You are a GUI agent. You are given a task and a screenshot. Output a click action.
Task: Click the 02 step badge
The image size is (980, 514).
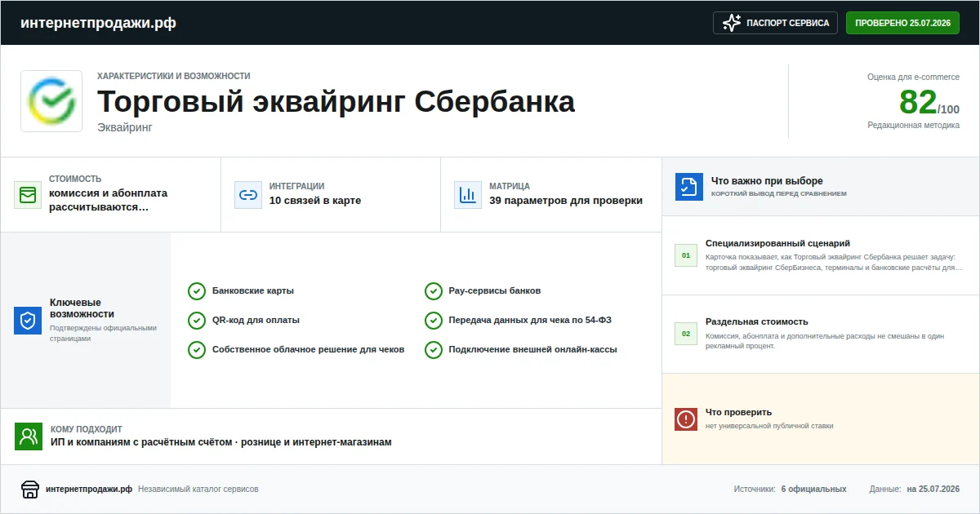[686, 335]
